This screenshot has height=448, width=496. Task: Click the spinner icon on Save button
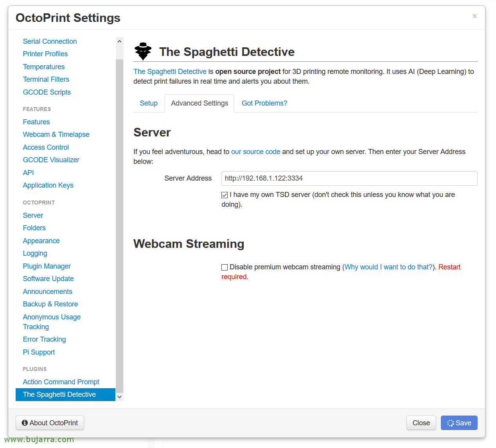pyautogui.click(x=451, y=423)
